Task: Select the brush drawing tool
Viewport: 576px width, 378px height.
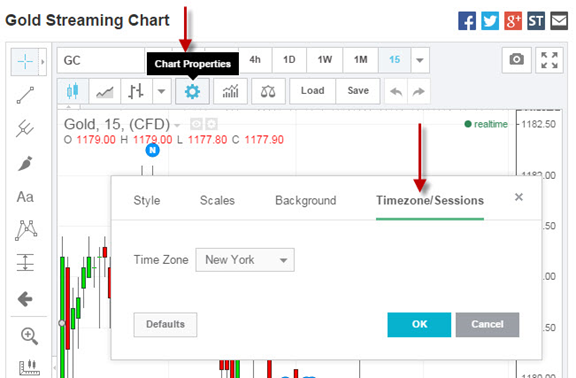Action: point(25,163)
